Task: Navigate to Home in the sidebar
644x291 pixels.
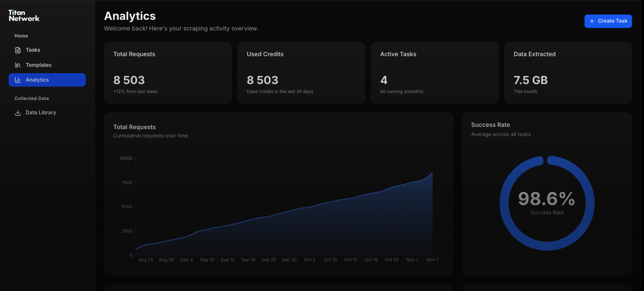Action: [x=21, y=36]
